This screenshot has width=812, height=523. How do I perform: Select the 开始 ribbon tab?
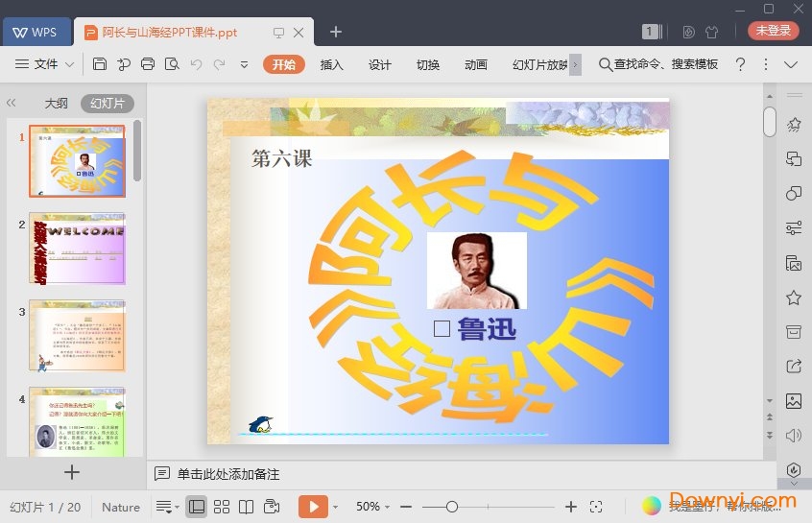coord(284,64)
